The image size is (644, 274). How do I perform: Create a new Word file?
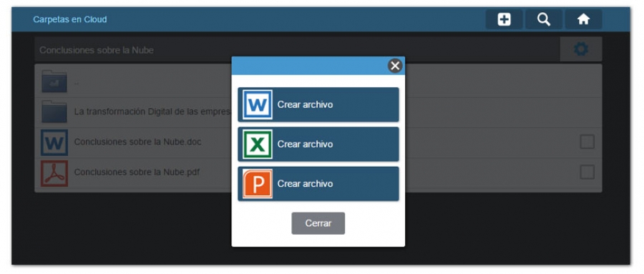coord(318,104)
